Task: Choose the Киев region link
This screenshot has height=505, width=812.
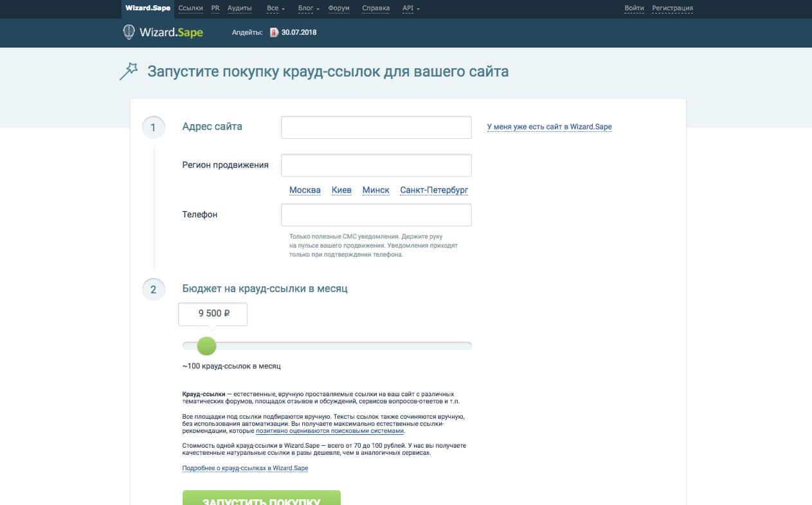Action: (341, 190)
